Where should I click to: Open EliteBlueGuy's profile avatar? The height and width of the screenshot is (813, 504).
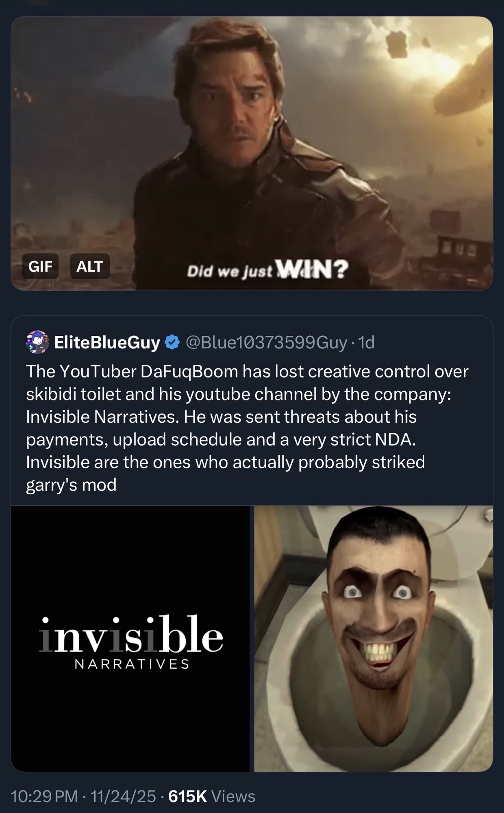tap(37, 342)
